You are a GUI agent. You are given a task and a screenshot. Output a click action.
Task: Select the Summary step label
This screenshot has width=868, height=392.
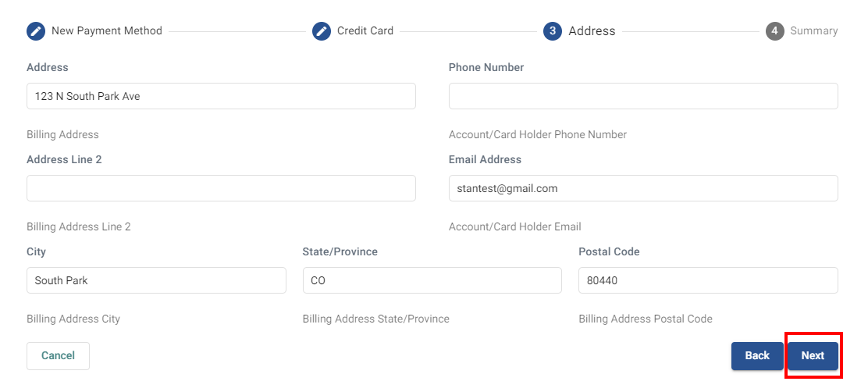(813, 31)
